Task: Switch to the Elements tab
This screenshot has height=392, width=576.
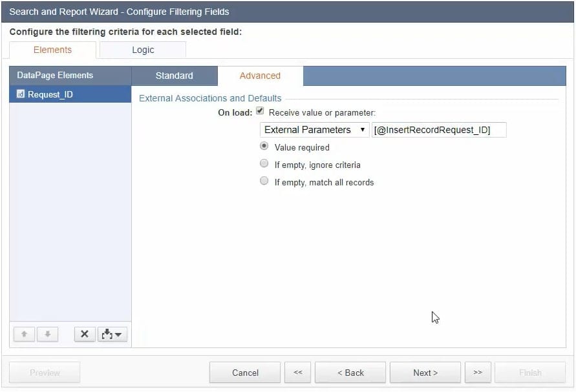Action: pos(52,50)
